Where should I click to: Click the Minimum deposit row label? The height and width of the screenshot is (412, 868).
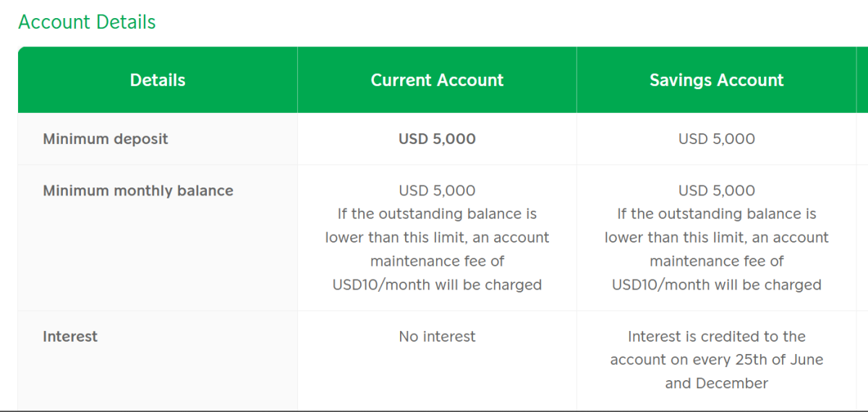coord(105,139)
